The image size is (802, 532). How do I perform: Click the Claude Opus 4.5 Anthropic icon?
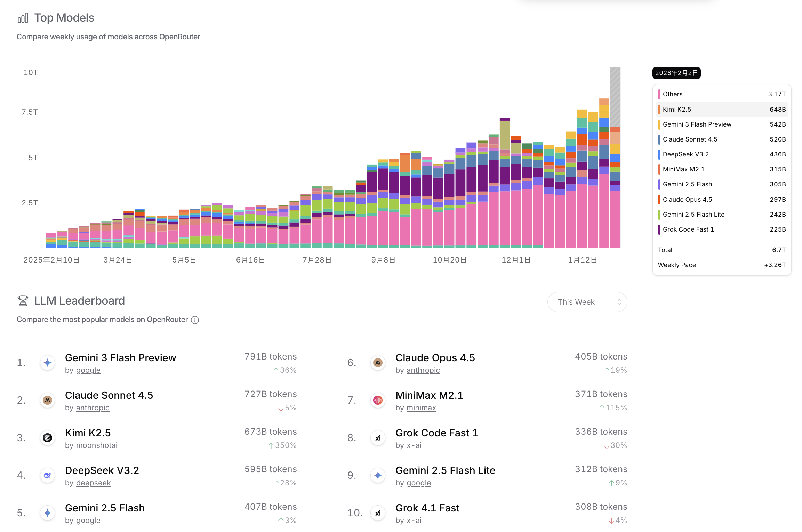378,363
